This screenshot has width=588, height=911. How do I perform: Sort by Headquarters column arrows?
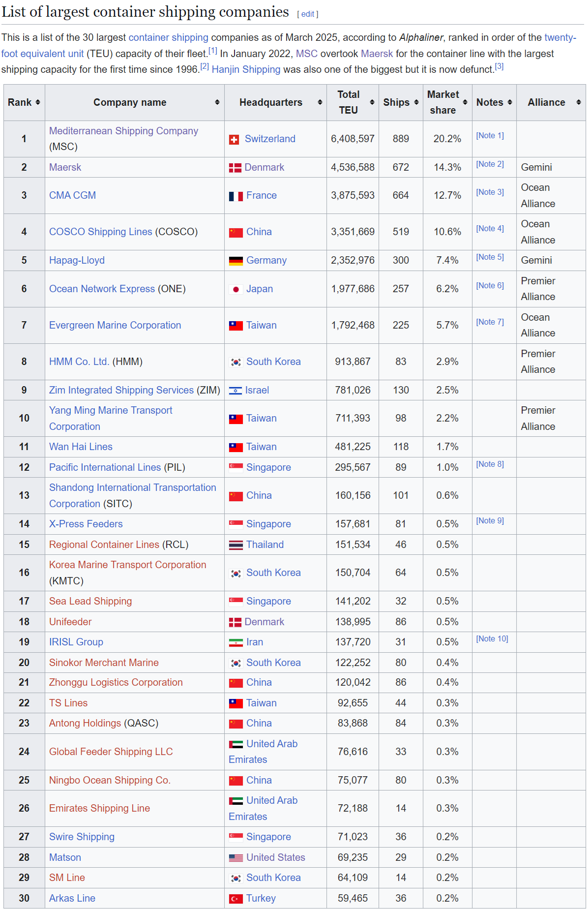320,102
